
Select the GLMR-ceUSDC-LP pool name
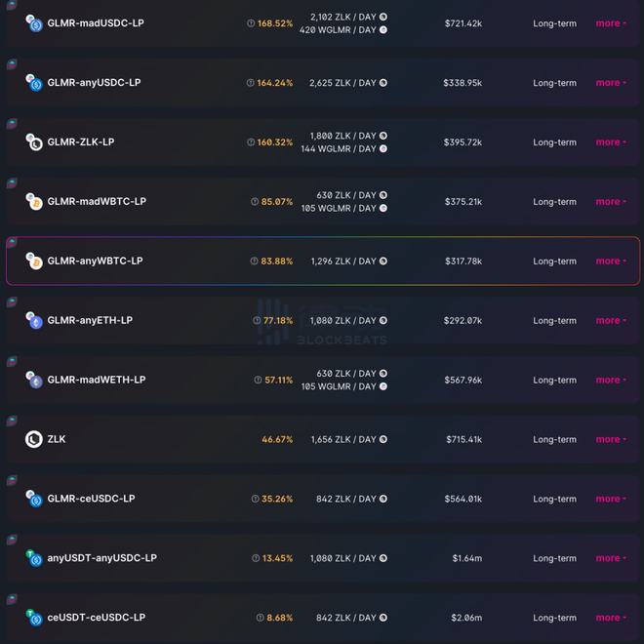(x=91, y=499)
